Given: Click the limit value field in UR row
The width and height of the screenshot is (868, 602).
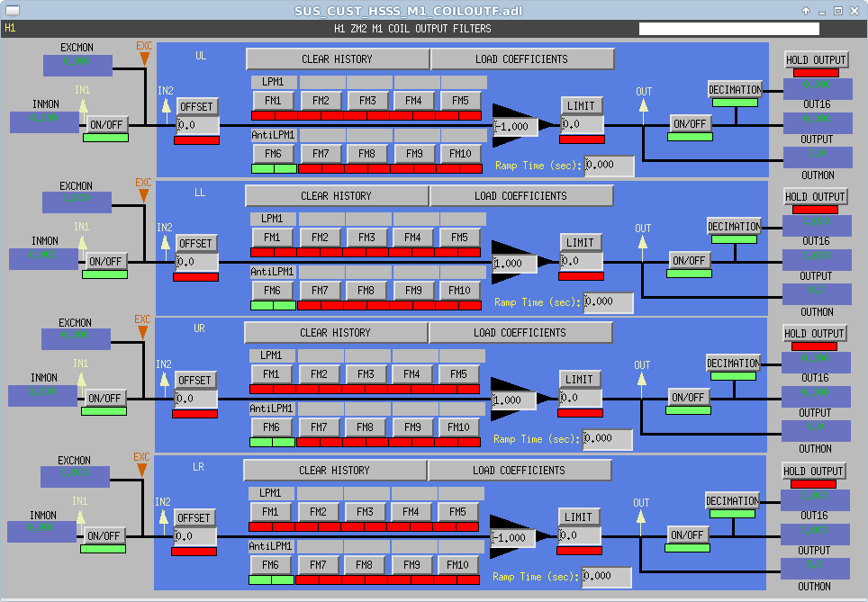Looking at the screenshot, I should tap(580, 398).
